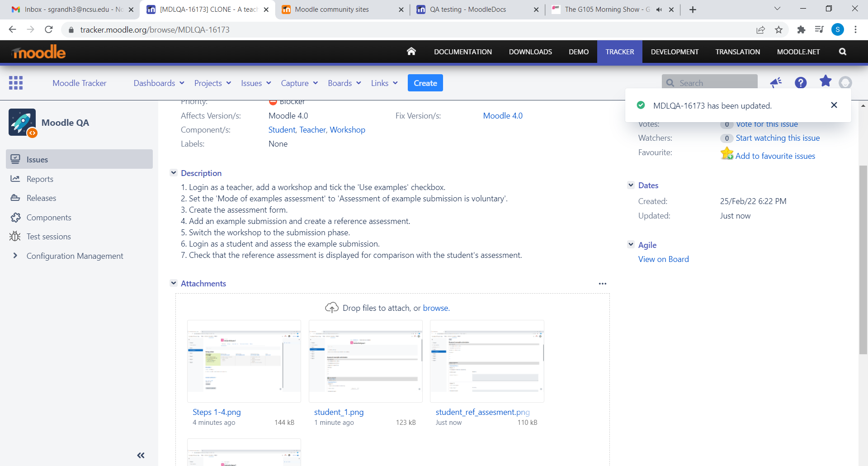Click the favourite star icon beside Add to favourite
Viewport: 868px width, 466px height.
tap(727, 153)
